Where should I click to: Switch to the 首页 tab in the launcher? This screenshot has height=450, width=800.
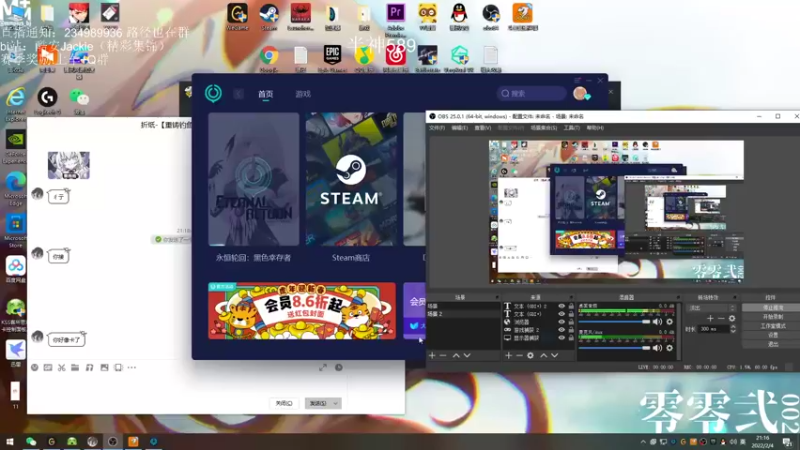265,94
